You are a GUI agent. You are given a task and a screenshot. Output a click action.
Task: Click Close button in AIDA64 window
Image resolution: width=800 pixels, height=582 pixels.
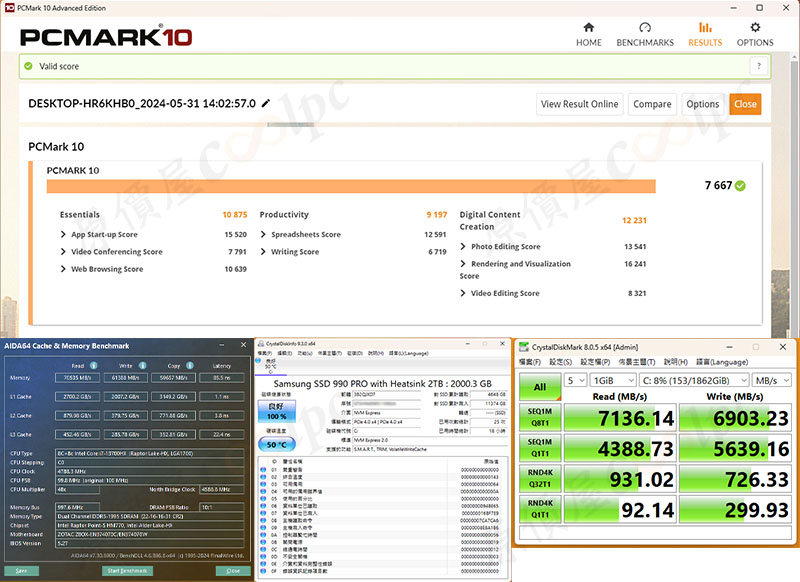coord(233,571)
